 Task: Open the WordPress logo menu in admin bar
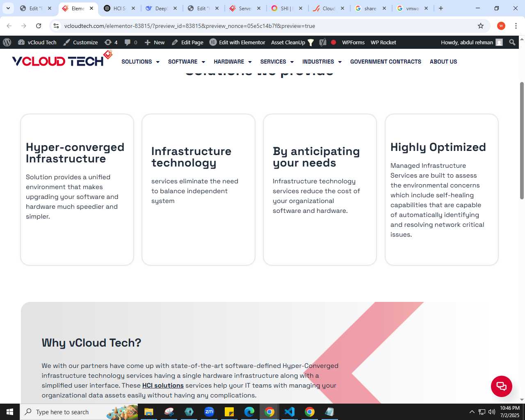(x=7, y=42)
